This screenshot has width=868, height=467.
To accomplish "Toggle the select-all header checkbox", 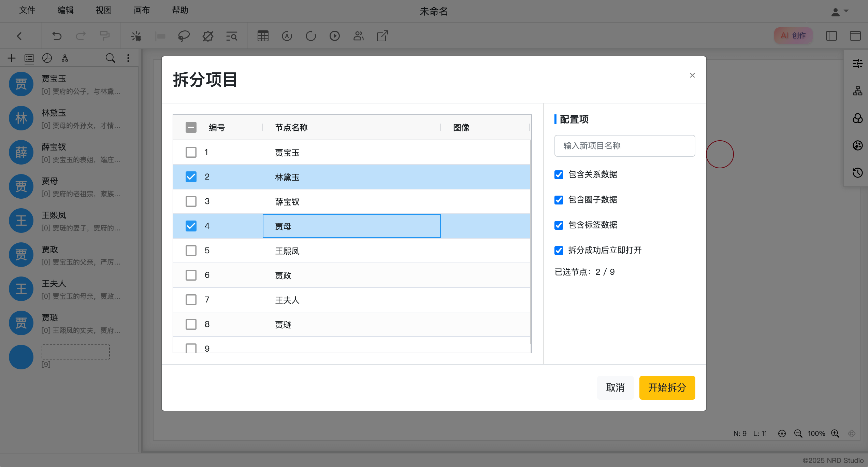I will point(191,127).
